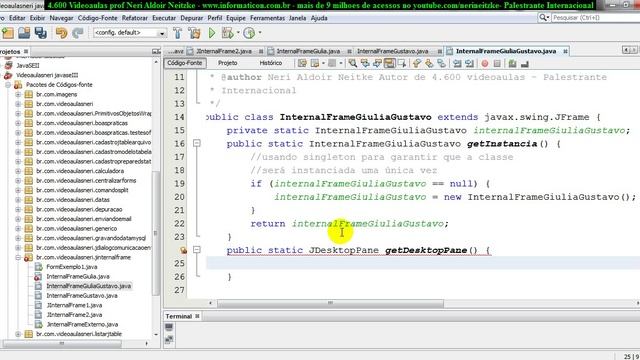
Task: Click the shift line right icon
Action: tap(469, 63)
